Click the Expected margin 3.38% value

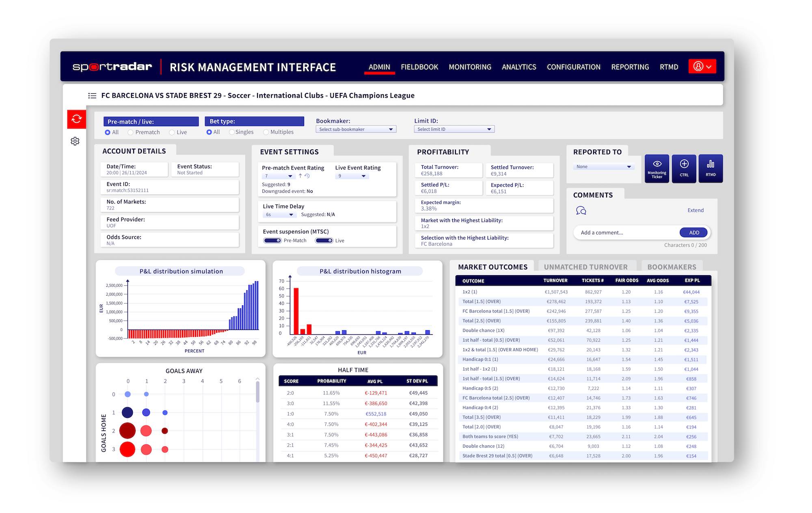pos(429,209)
